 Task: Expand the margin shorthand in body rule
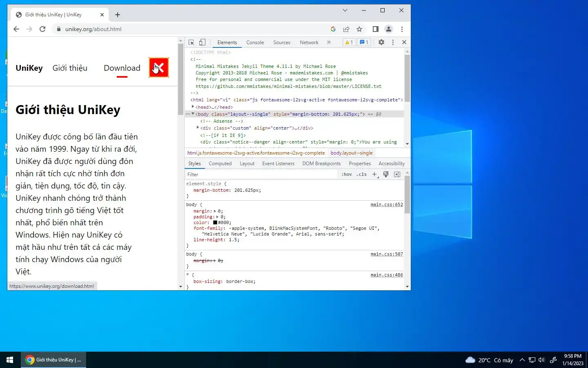[x=215, y=211]
